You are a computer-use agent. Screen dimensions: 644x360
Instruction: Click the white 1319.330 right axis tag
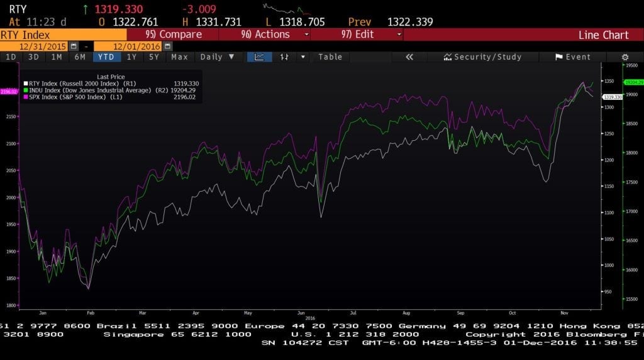click(613, 97)
